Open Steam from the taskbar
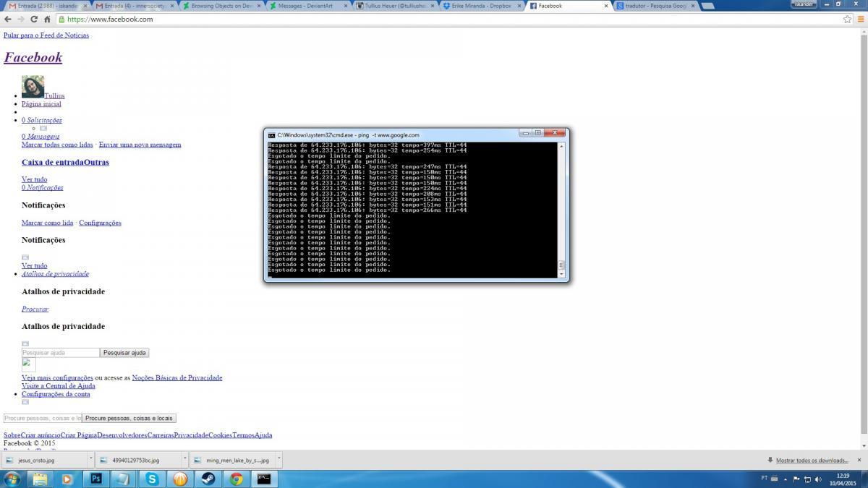This screenshot has height=488, width=868. 208,479
